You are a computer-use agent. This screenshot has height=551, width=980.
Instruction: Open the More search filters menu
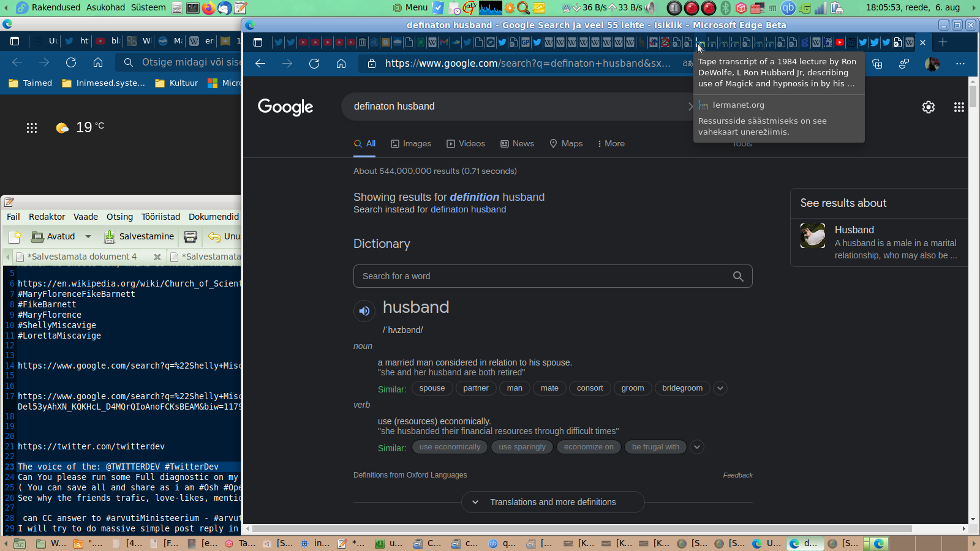611,144
